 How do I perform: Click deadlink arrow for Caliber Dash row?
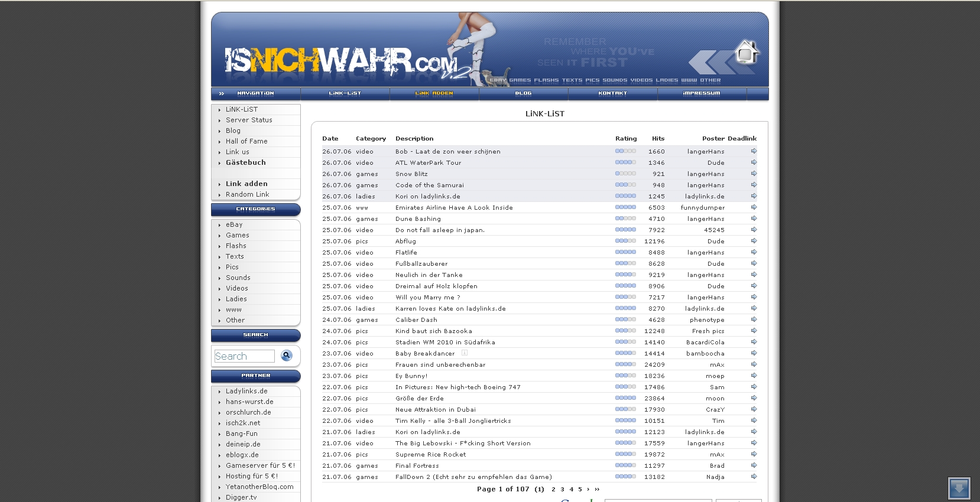pos(754,320)
